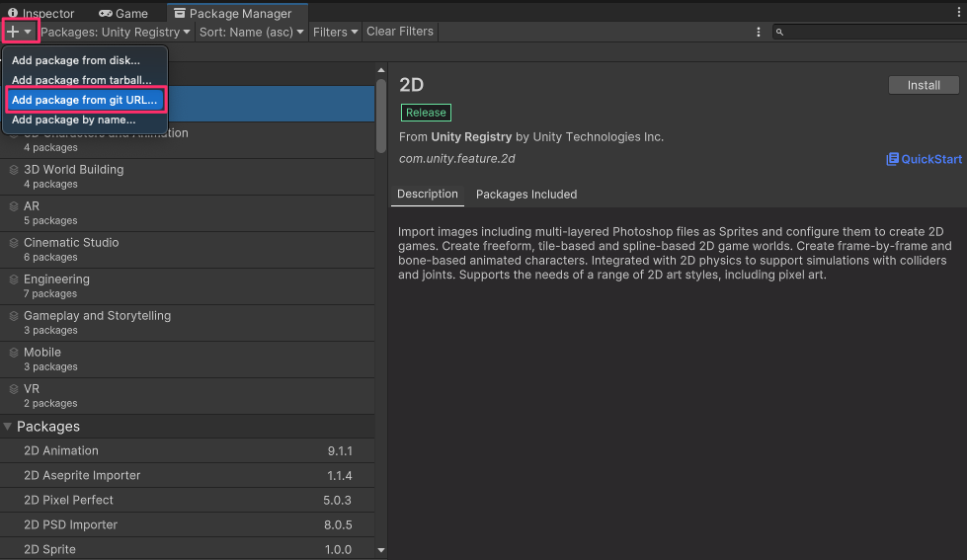Select the VR feature set

pos(188,396)
